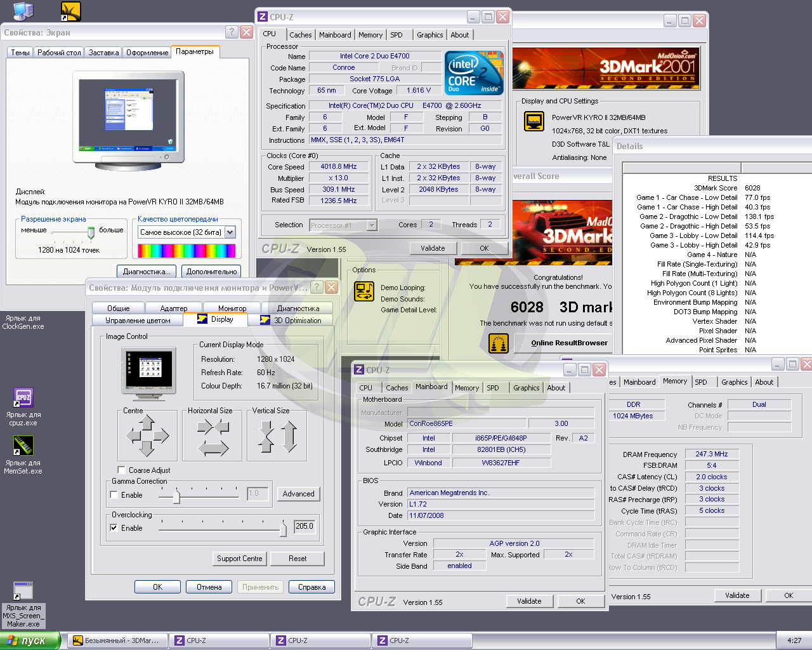Click the Intel Core 2 Duo logo
The width and height of the screenshot is (812, 650).
click(475, 73)
